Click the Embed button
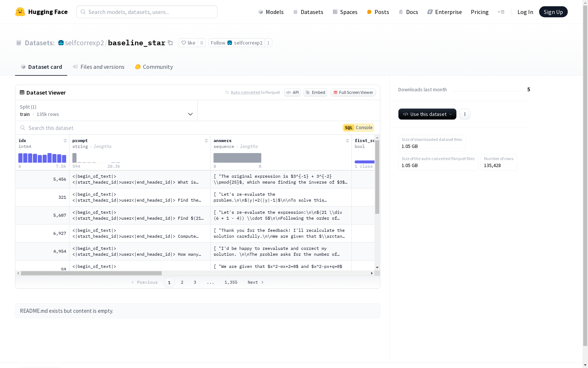 tap(315, 92)
